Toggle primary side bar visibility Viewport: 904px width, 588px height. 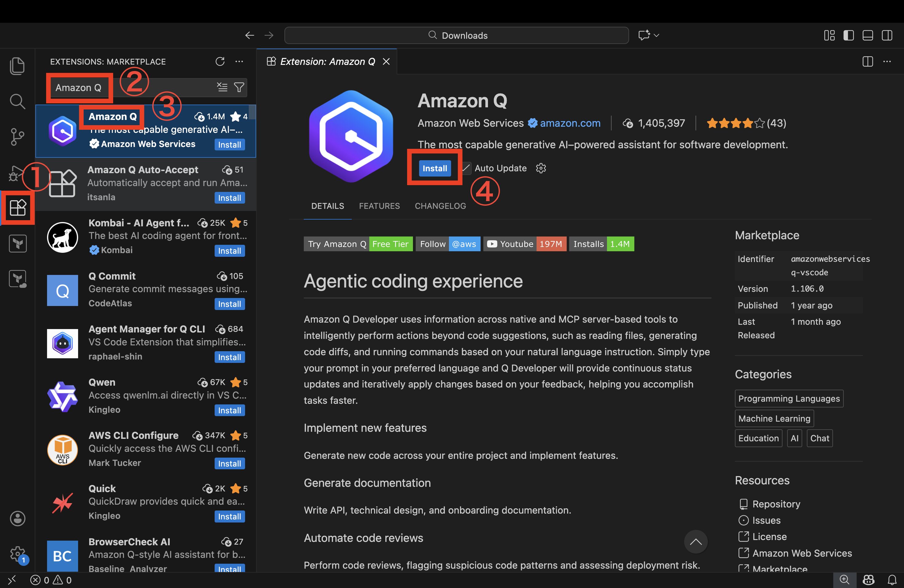point(848,35)
